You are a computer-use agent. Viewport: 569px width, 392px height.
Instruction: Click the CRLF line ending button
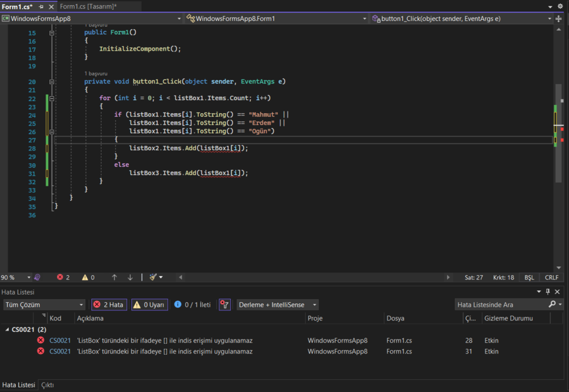551,278
